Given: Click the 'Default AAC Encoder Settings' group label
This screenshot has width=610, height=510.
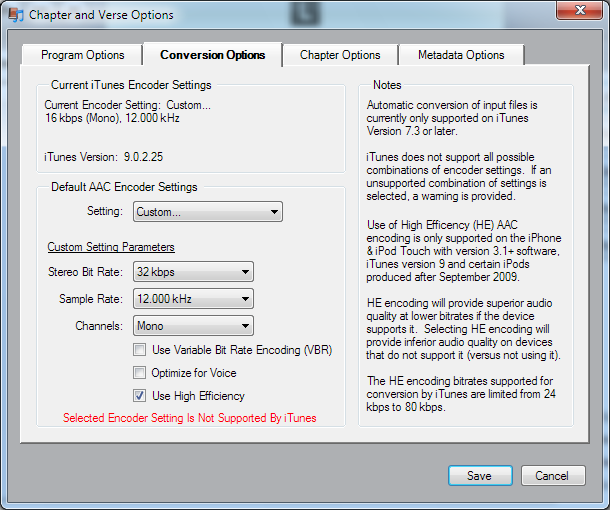Looking at the screenshot, I should [124, 187].
